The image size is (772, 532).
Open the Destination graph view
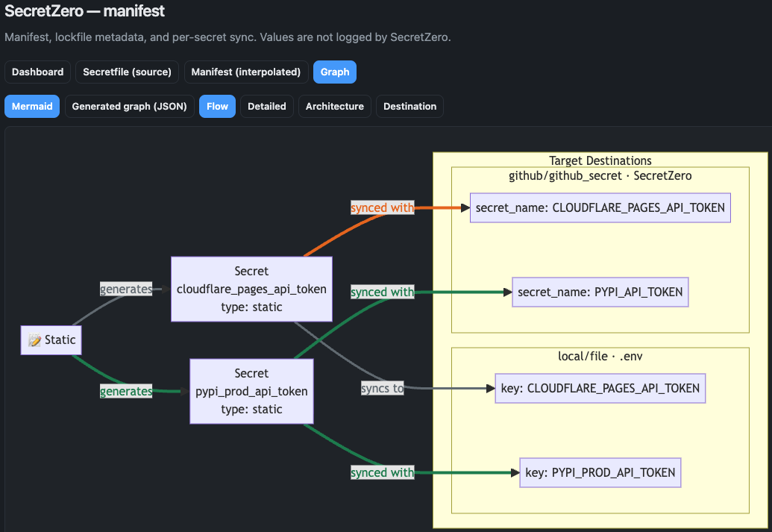pyautogui.click(x=409, y=106)
